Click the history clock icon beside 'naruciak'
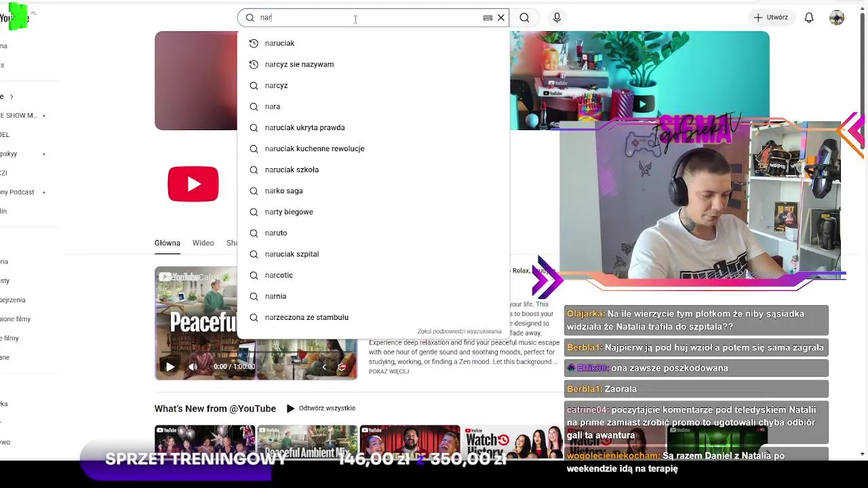868x488 pixels. [x=254, y=43]
